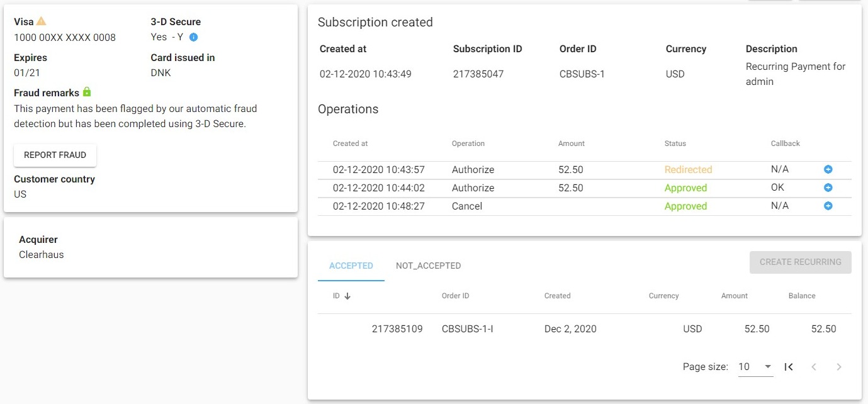Sort by ID column arrow
The width and height of the screenshot is (868, 404).
347,296
